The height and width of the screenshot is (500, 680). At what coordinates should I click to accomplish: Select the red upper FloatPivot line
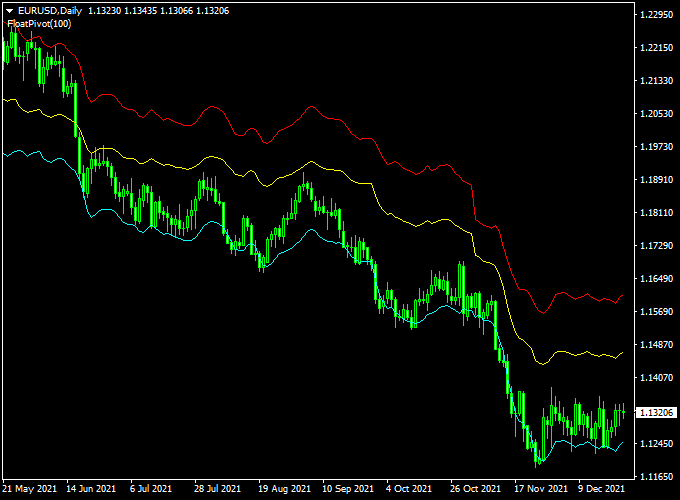[311, 106]
